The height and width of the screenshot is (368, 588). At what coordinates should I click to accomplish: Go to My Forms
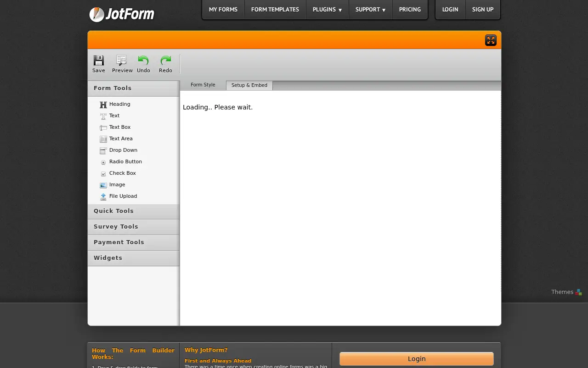click(223, 9)
